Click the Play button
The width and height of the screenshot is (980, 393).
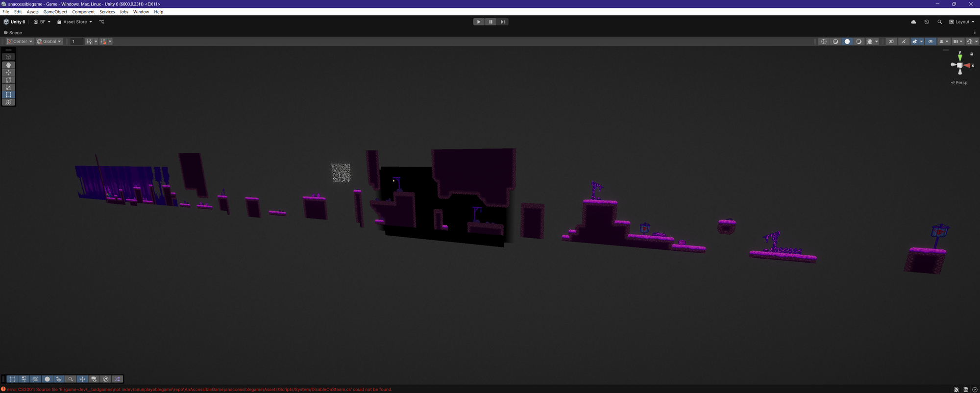[x=479, y=22]
